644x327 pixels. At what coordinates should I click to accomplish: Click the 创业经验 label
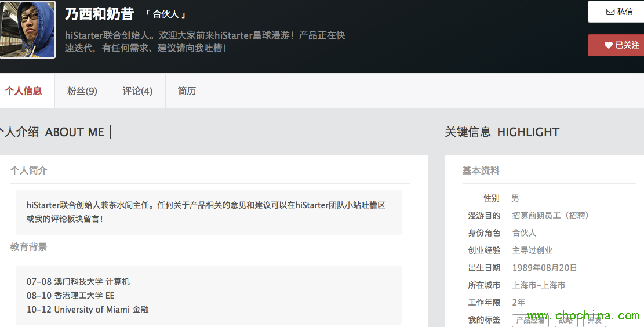tap(484, 250)
